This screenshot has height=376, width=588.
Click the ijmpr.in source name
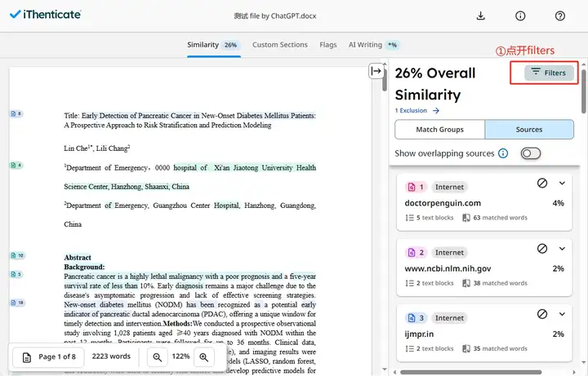click(419, 334)
